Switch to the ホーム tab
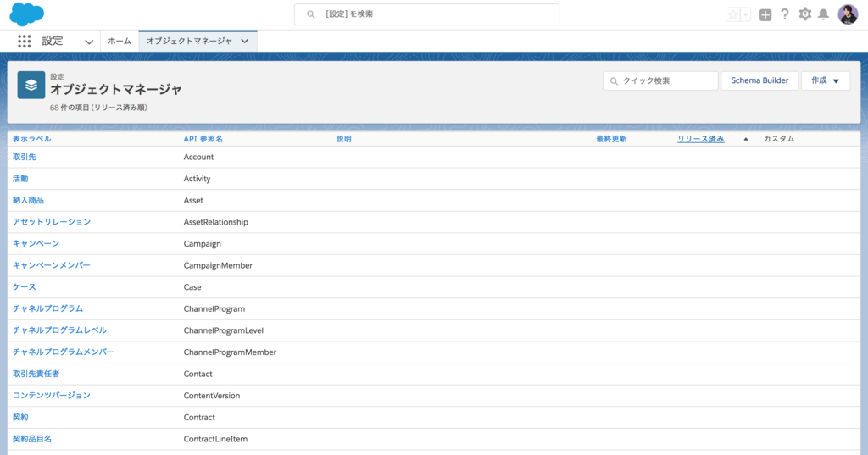Viewport: 868px width, 455px height. tap(119, 41)
